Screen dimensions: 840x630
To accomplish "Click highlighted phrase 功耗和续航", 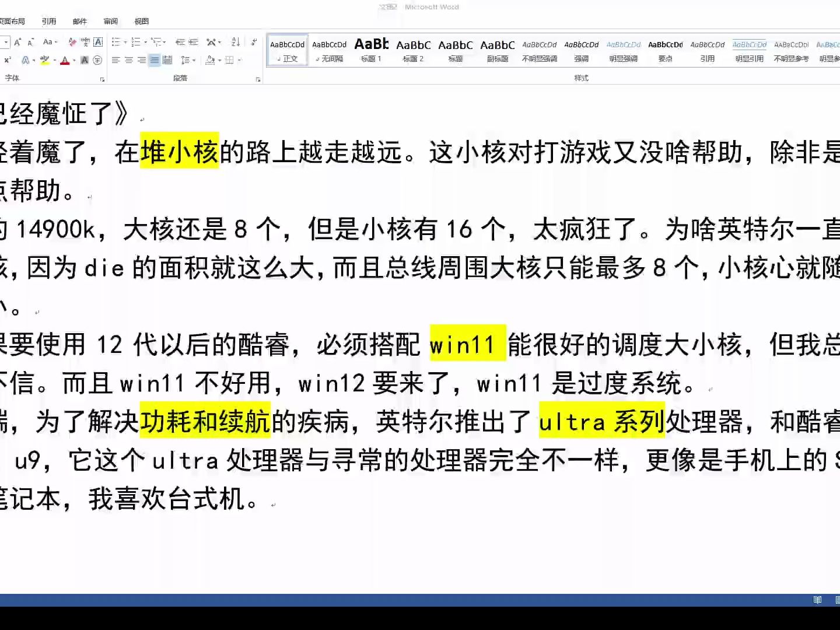I will pyautogui.click(x=205, y=421).
